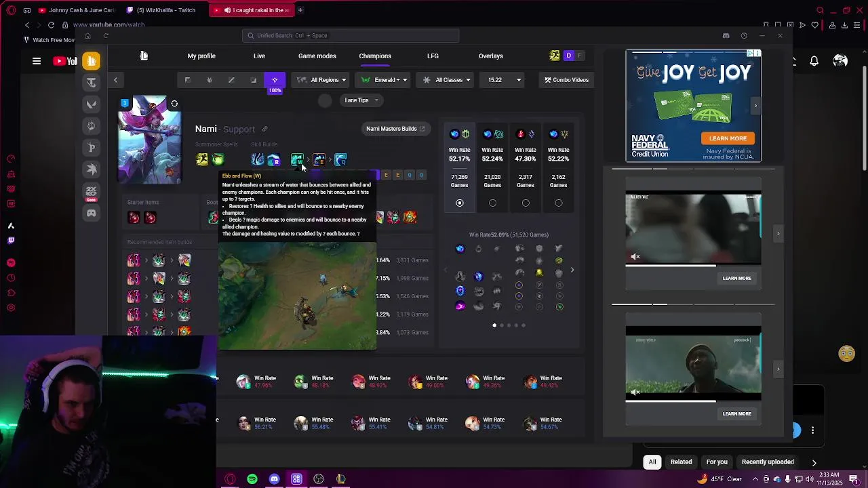The width and height of the screenshot is (868, 488).
Task: Select the gamepad icon in the sidebar
Action: [x=91, y=213]
